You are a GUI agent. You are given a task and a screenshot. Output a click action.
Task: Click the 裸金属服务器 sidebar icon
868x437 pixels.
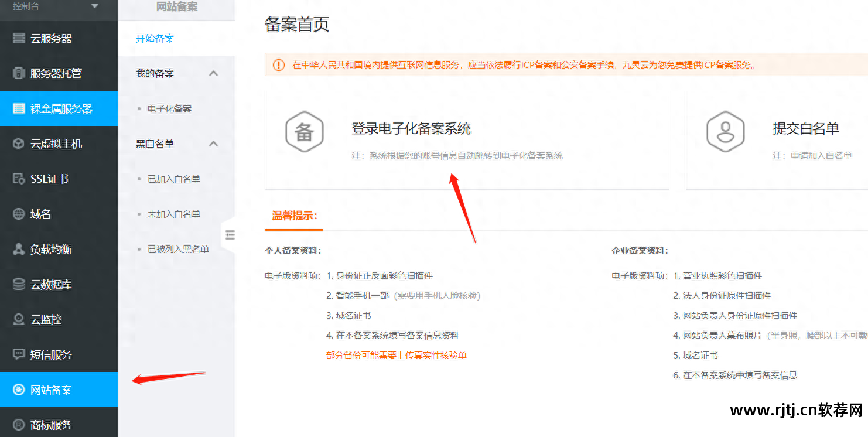point(19,109)
